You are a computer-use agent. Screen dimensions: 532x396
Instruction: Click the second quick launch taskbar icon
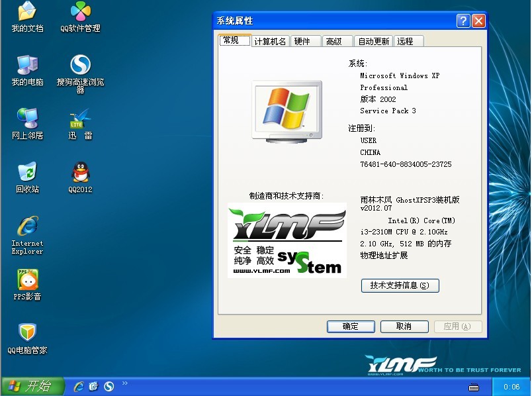point(93,387)
